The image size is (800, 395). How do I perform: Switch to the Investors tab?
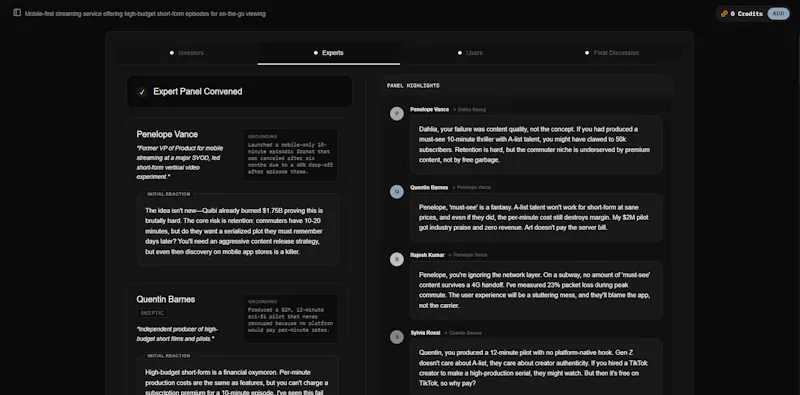(186, 53)
